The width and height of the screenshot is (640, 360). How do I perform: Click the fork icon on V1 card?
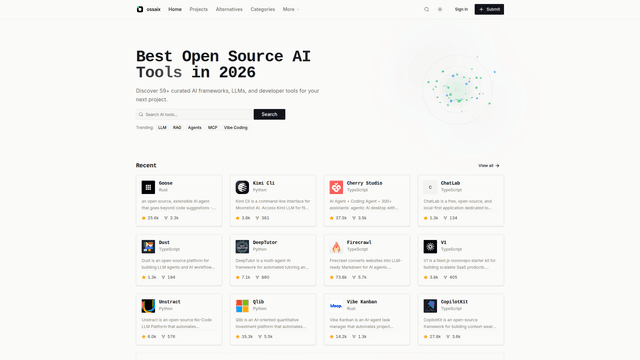[445, 277]
